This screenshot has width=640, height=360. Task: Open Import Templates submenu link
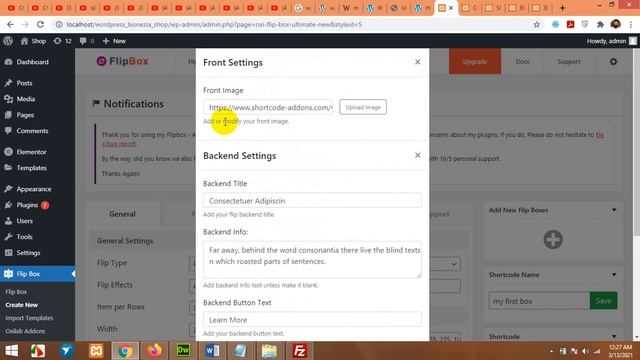point(29,318)
